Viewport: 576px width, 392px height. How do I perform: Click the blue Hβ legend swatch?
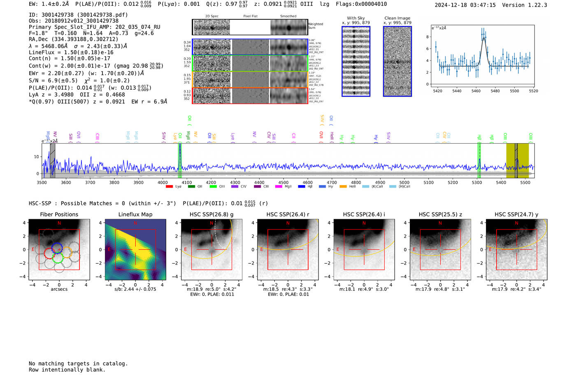[302, 187]
